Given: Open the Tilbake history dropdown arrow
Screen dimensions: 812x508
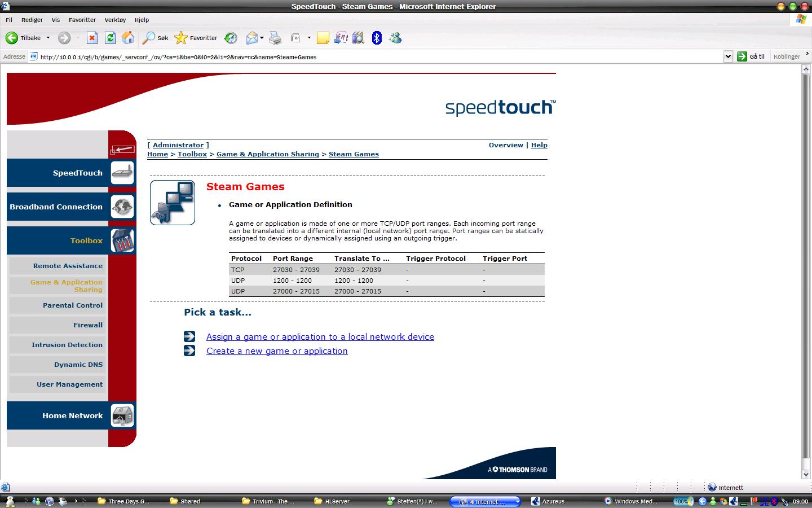Looking at the screenshot, I should click(x=48, y=38).
